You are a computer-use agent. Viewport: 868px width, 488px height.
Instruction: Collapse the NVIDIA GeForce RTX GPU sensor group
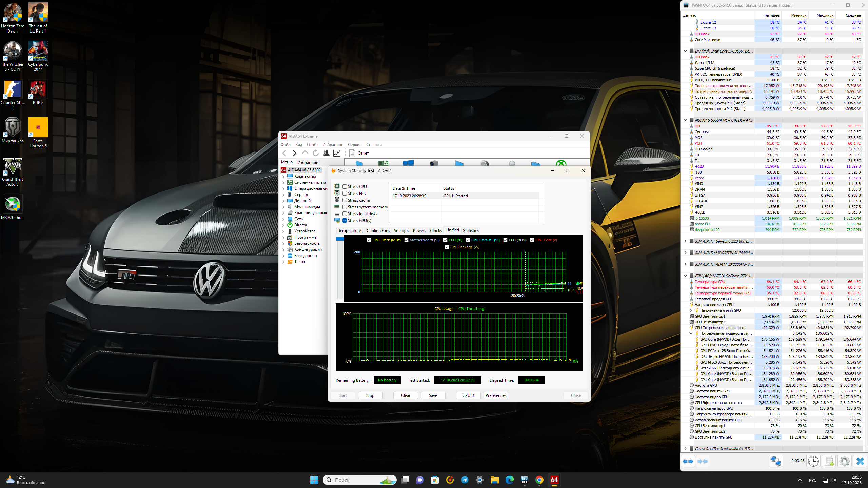(685, 276)
